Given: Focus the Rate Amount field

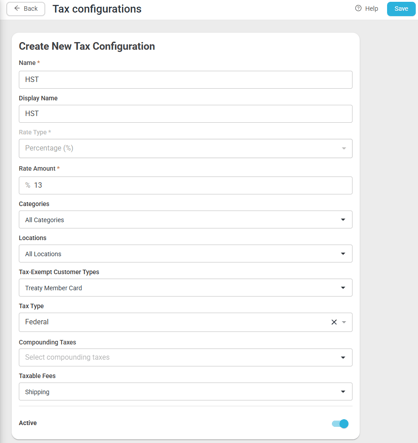Looking at the screenshot, I should pyautogui.click(x=185, y=185).
